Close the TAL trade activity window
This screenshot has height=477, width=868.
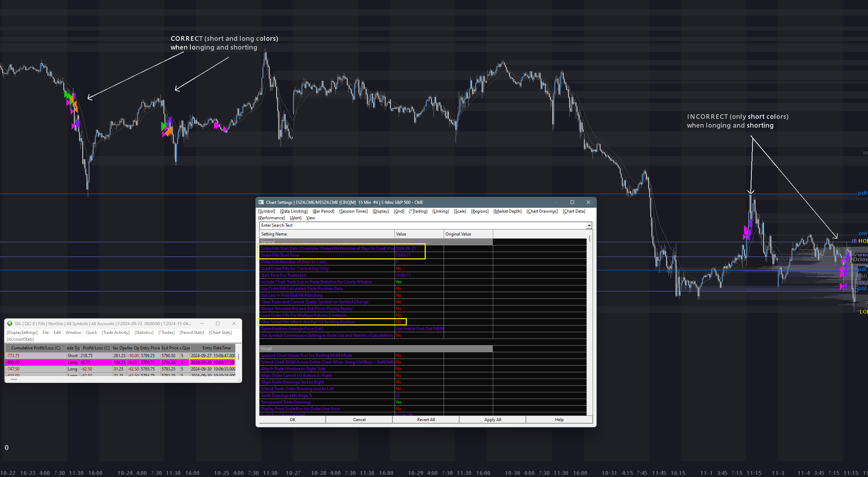(x=234, y=323)
